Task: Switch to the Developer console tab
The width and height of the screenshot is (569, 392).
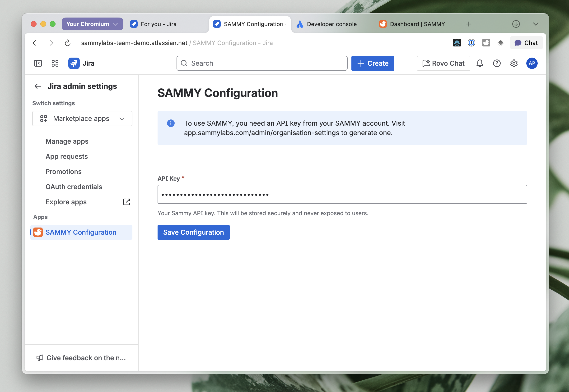Action: tap(331, 24)
